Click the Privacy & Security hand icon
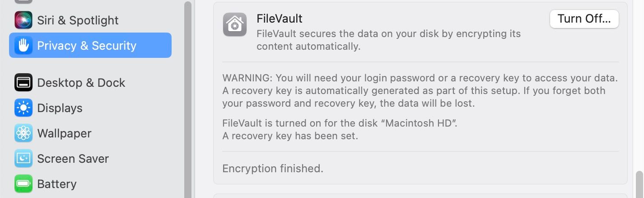Screen dimensions: 644x198 (x=23, y=45)
